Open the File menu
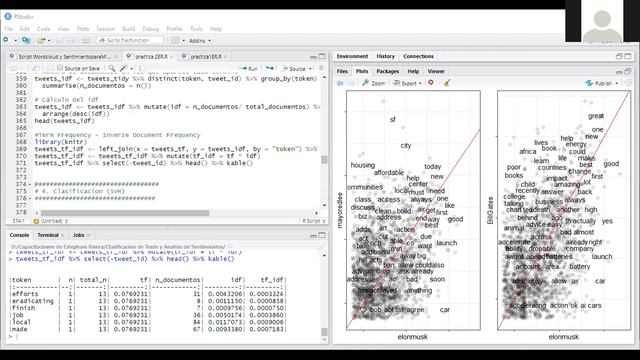The image size is (640, 360). tap(8, 29)
